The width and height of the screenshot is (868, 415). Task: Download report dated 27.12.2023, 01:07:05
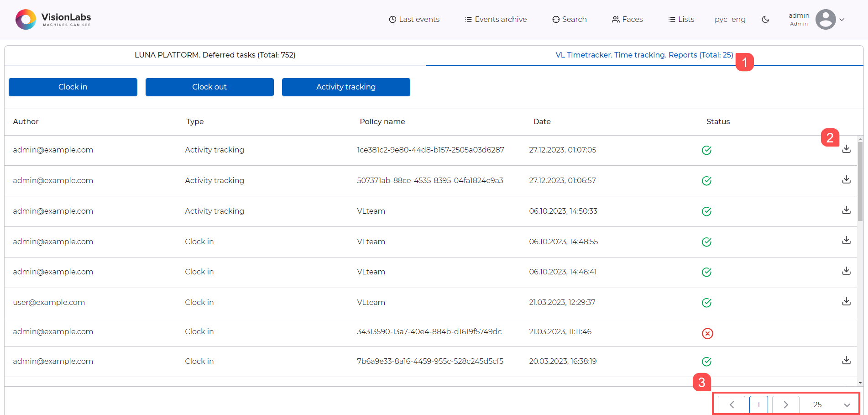click(847, 149)
